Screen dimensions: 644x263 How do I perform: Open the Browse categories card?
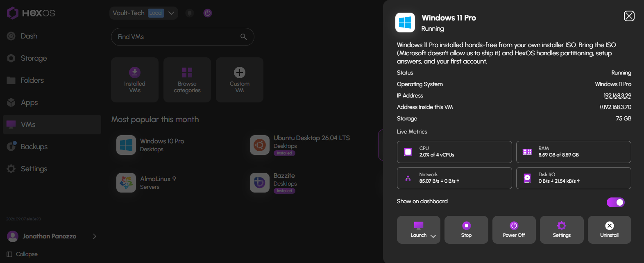click(187, 80)
